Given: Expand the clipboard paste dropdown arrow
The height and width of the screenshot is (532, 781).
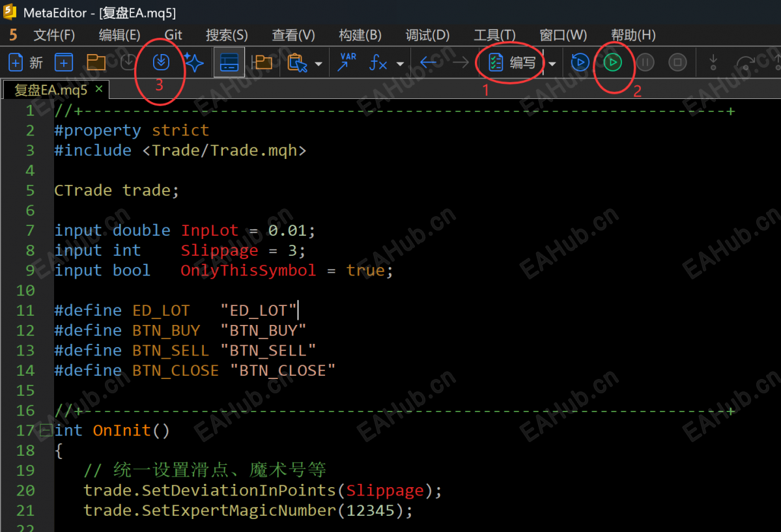Looking at the screenshot, I should tap(319, 64).
